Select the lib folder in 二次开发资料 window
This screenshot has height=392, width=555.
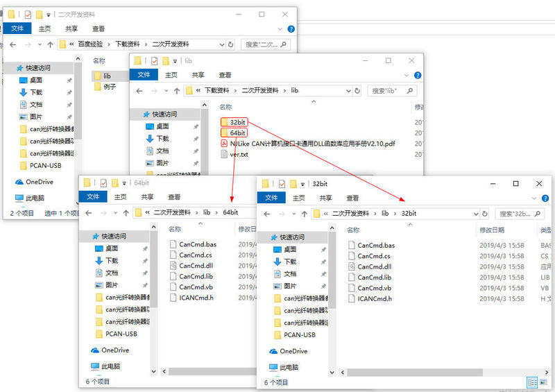point(107,76)
